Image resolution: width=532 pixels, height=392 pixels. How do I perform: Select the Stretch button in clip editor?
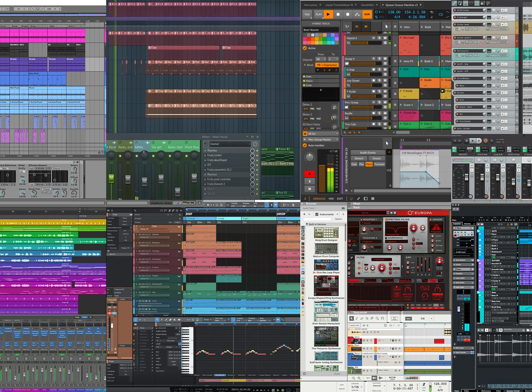tap(359, 158)
